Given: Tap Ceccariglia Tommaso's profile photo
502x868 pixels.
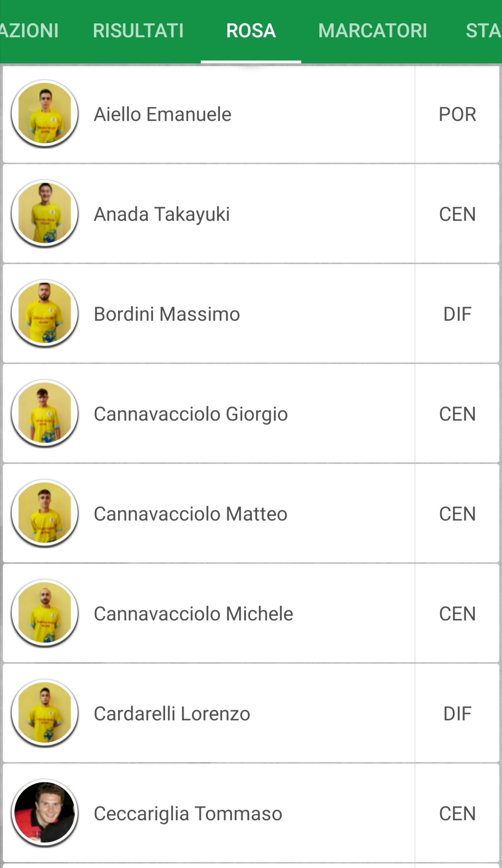Looking at the screenshot, I should click(x=45, y=813).
